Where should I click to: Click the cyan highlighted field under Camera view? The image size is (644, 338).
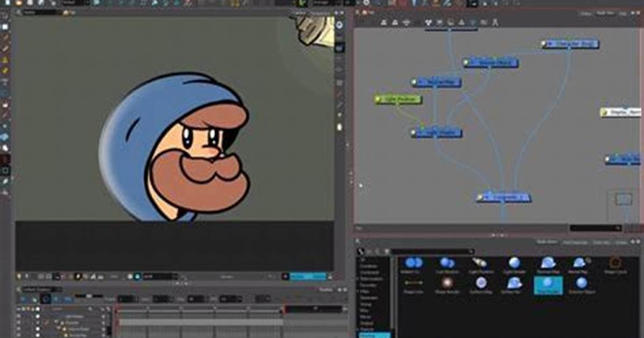[308, 277]
